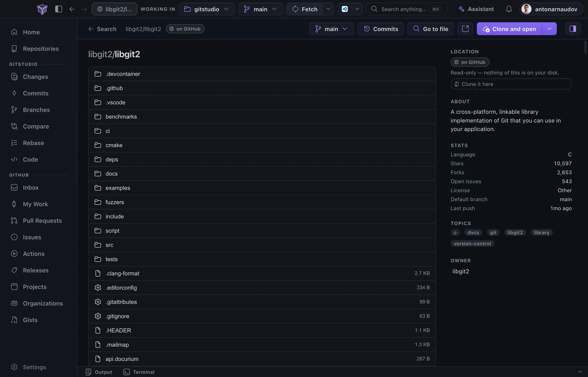Click the Fetch button
The width and height of the screenshot is (588, 377).
click(305, 9)
